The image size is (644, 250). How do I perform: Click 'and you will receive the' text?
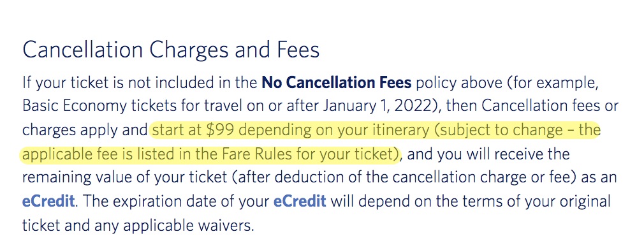pos(489,154)
